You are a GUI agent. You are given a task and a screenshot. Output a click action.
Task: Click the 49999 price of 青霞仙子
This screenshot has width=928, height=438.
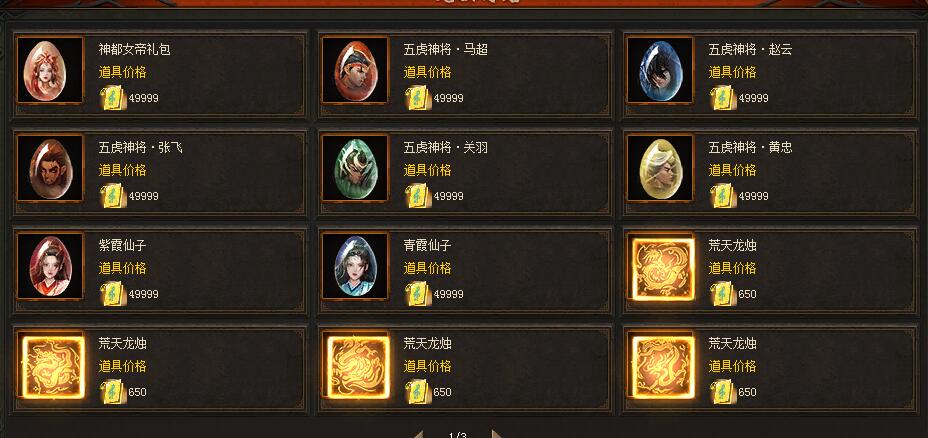click(449, 294)
